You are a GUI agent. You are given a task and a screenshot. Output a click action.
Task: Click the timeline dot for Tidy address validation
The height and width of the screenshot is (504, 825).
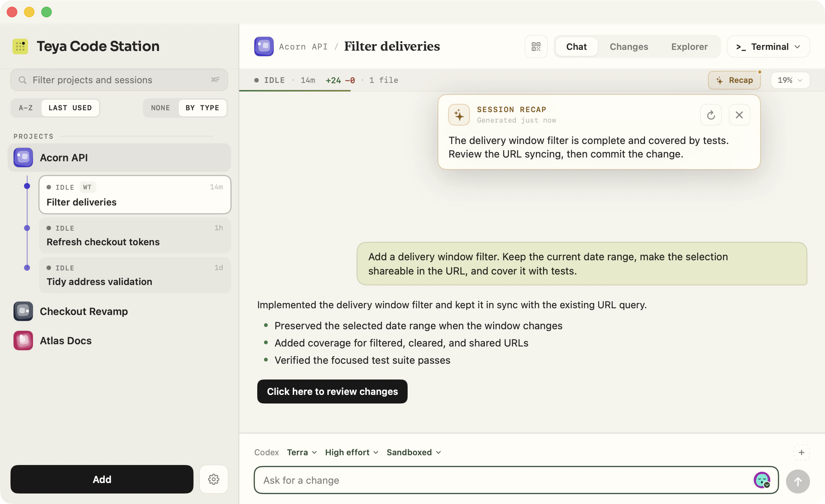(27, 268)
